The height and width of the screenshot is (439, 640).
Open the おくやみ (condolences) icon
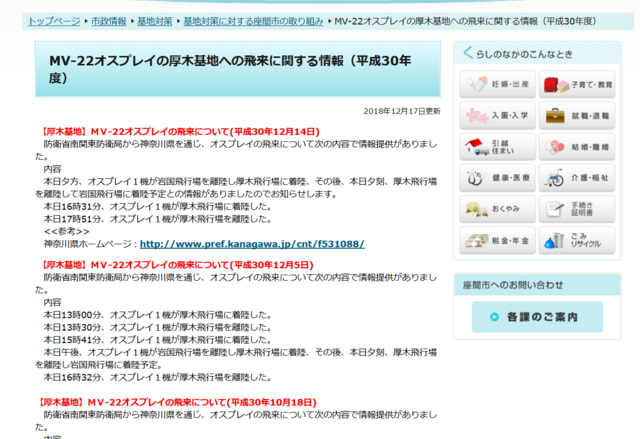pos(497,210)
